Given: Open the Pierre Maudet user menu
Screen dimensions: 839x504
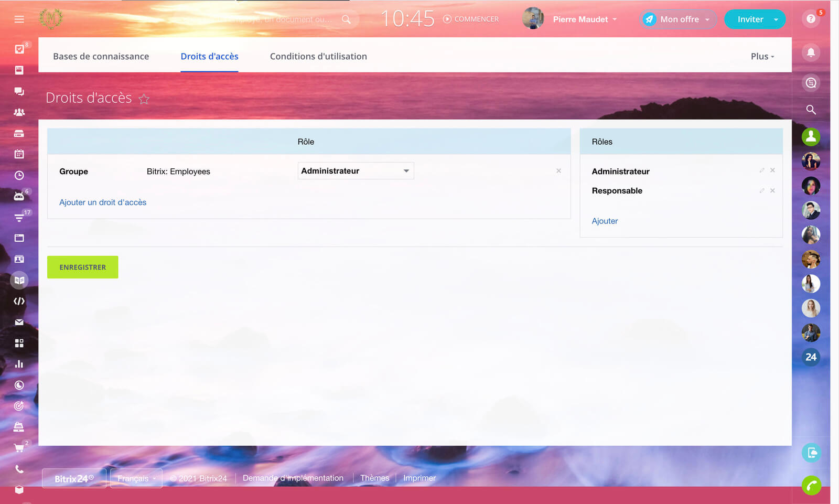Looking at the screenshot, I should tap(584, 19).
